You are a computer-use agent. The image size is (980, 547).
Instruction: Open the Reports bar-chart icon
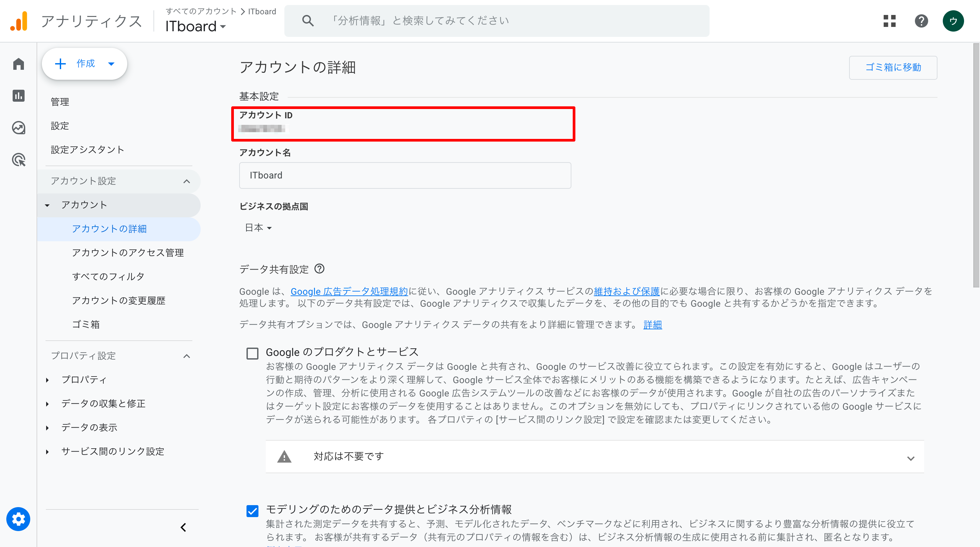coord(18,96)
